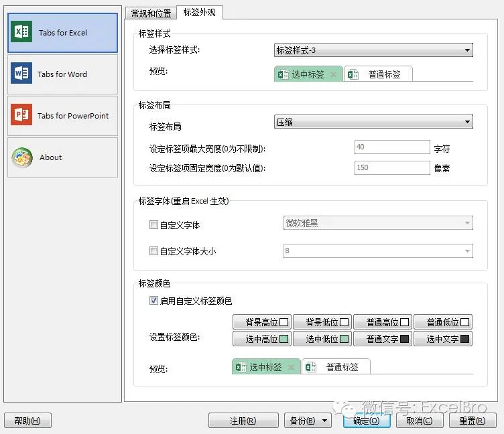
Task: Select the Excel icon in sidebar
Action: pos(21,31)
